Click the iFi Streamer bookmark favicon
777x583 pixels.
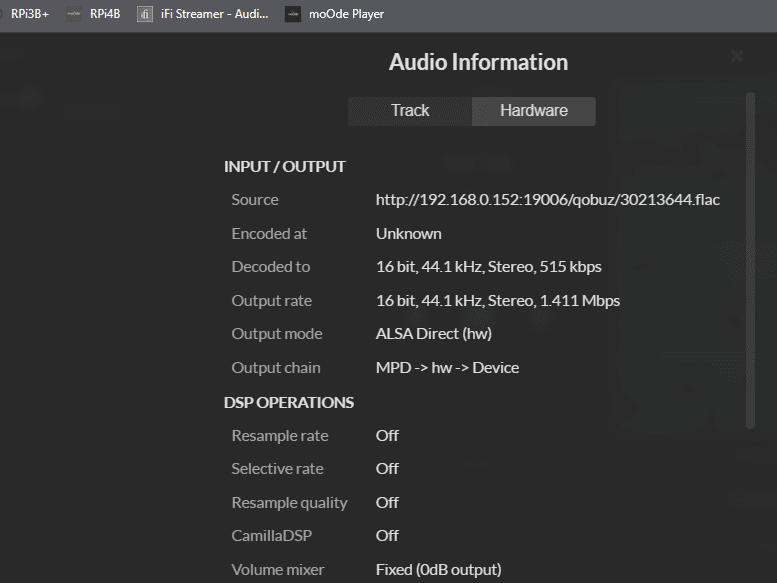click(145, 14)
